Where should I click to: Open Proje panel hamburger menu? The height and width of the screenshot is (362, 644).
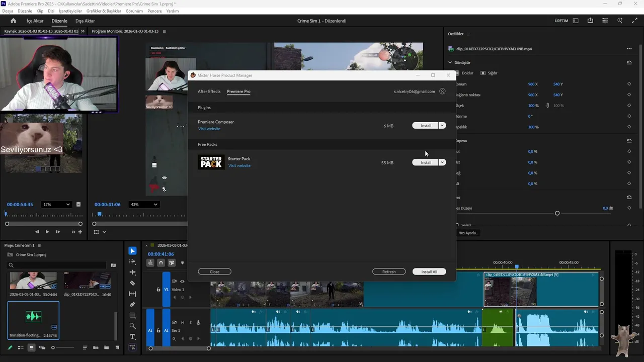(x=39, y=245)
